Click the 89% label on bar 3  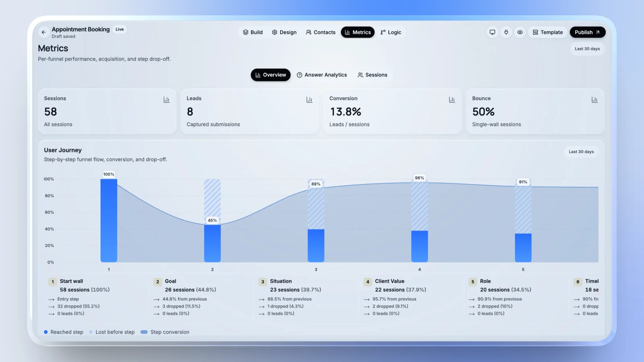point(316,184)
